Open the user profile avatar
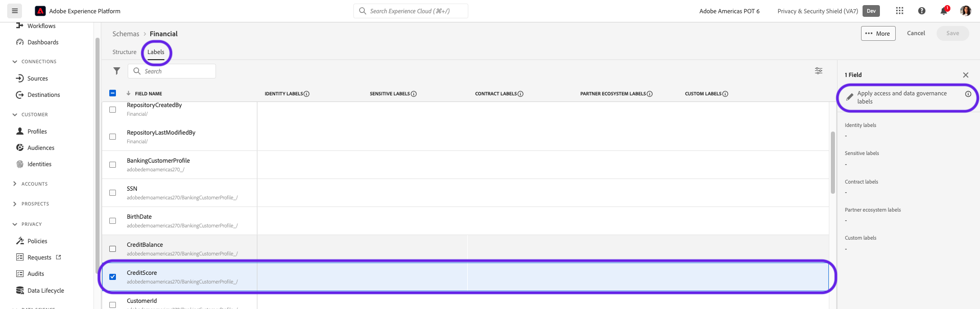Image resolution: width=980 pixels, height=309 pixels. click(965, 11)
